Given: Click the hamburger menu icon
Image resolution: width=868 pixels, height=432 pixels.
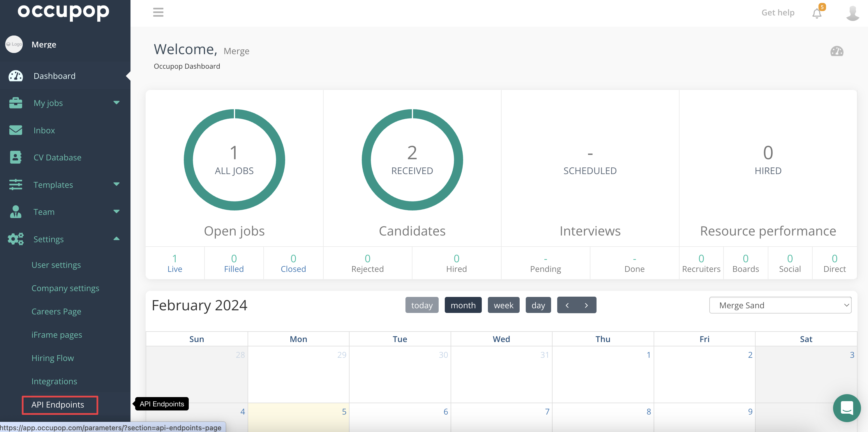Looking at the screenshot, I should [x=158, y=13].
